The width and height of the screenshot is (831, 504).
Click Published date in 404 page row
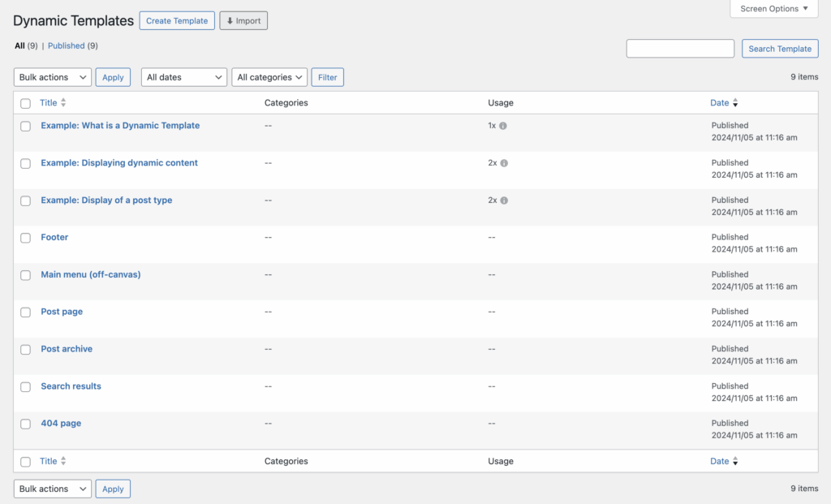coord(754,429)
